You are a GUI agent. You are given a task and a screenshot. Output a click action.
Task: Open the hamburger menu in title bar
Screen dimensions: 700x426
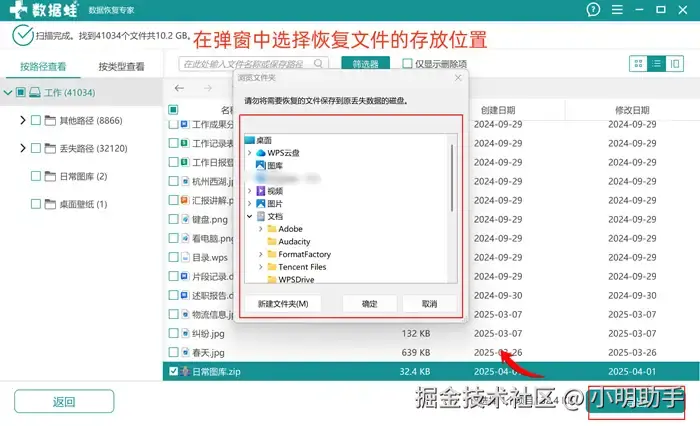[617, 9]
